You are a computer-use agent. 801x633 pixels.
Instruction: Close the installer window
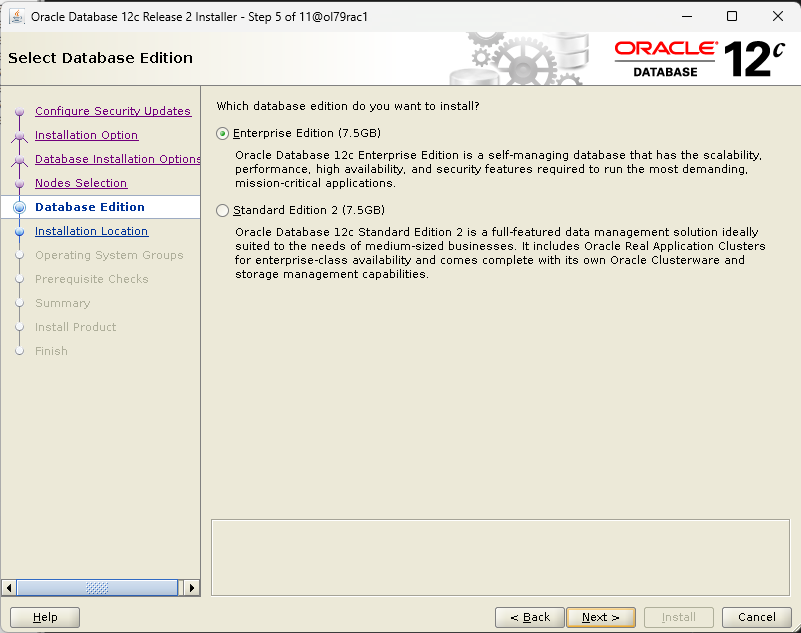pyautogui.click(x=778, y=16)
